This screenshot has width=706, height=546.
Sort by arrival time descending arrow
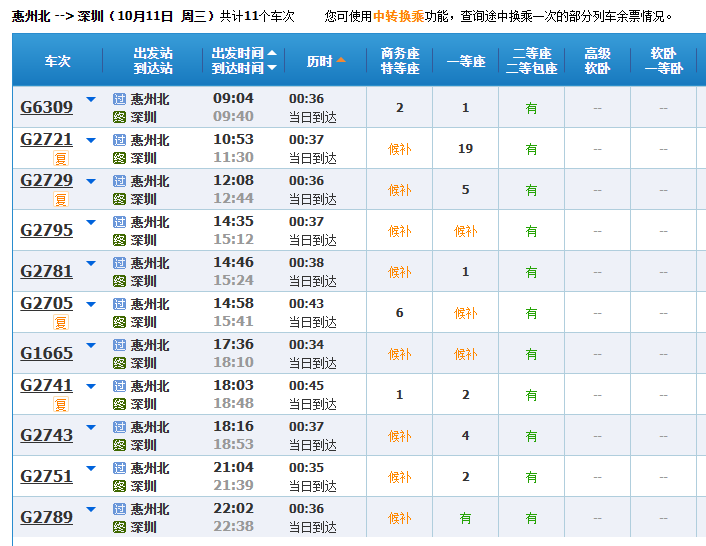(272, 68)
